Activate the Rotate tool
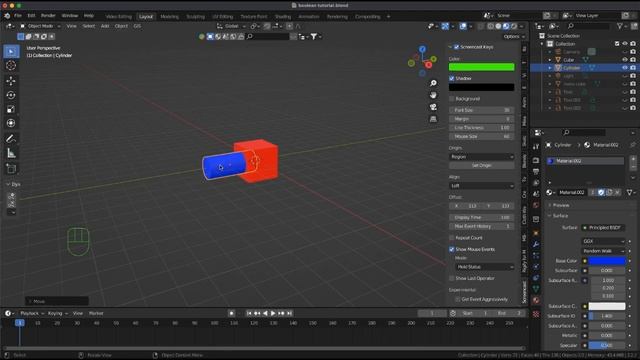 click(x=11, y=95)
